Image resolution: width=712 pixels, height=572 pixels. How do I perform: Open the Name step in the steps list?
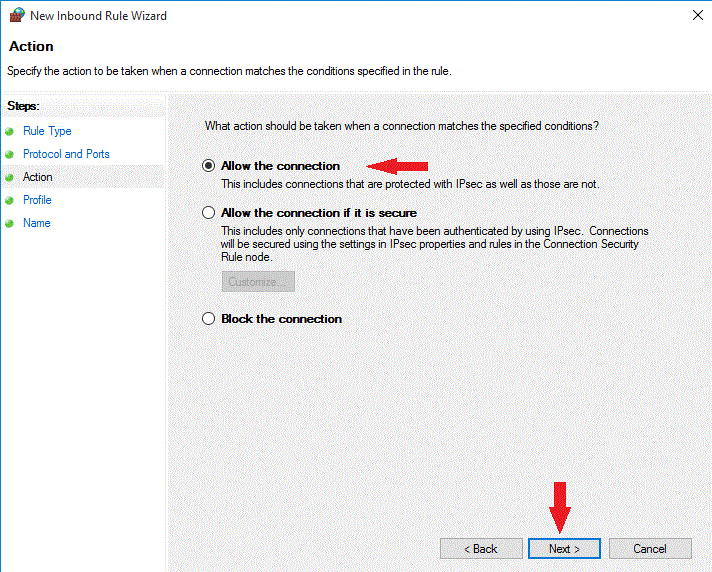(x=37, y=223)
